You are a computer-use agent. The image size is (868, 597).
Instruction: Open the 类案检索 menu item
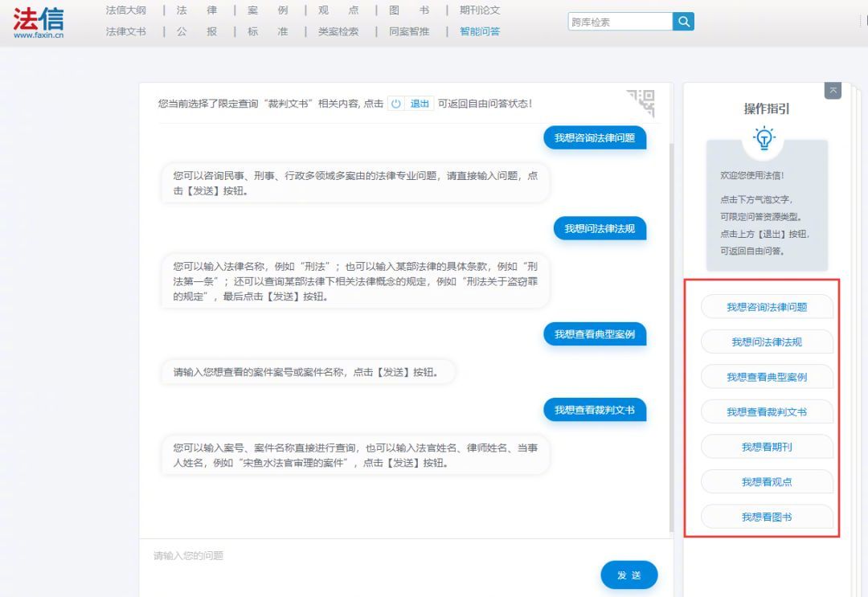(338, 31)
